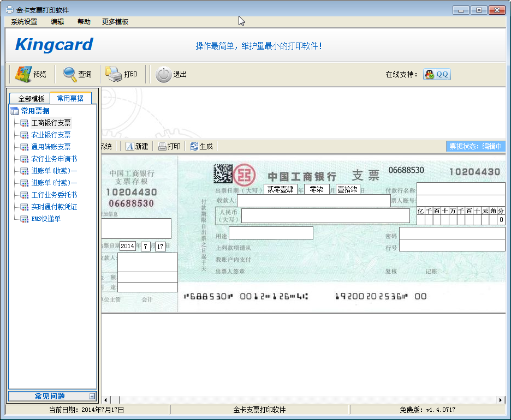Click the stub 用途 field
This screenshot has height=420, width=511.
pyautogui.click(x=147, y=287)
